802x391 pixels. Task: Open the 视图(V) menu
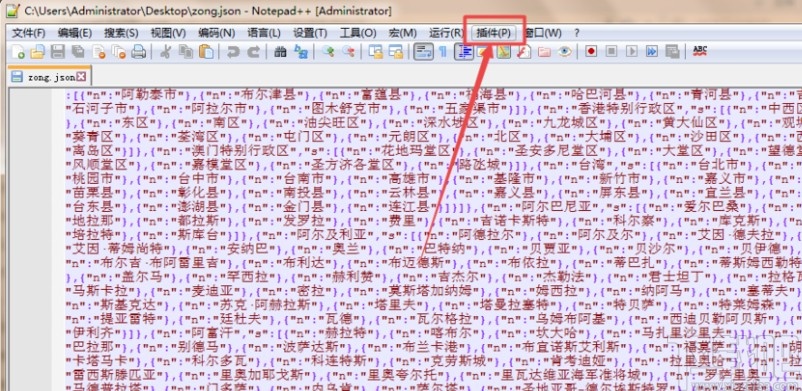click(168, 33)
